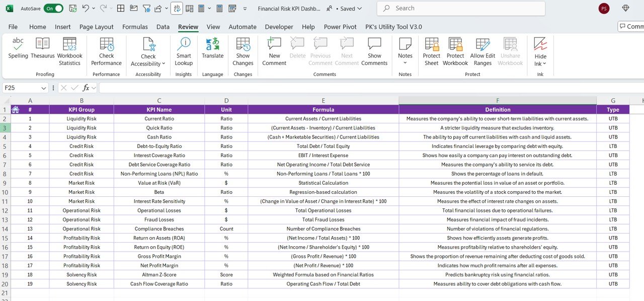Open the Name Box dropdown arrow

tap(44, 88)
